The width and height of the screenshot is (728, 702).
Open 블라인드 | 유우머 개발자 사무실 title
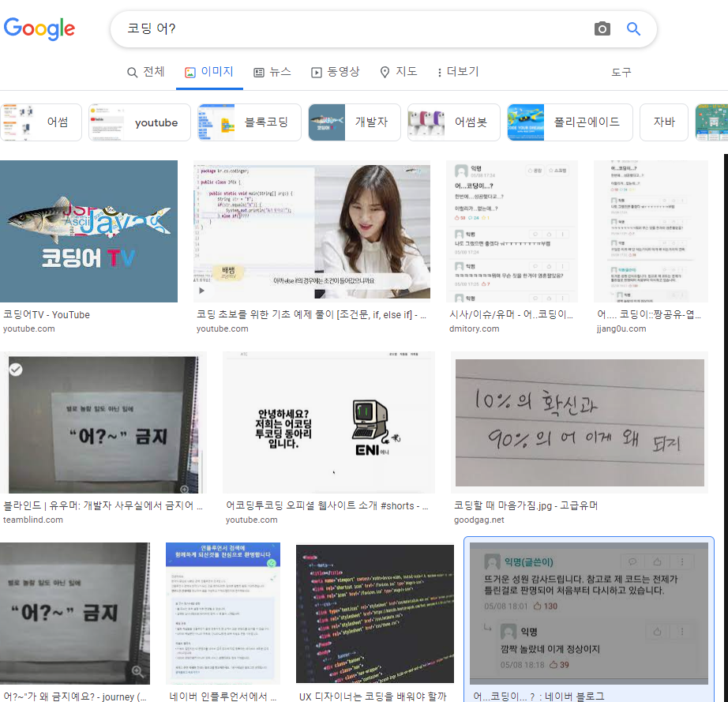pyautogui.click(x=103, y=505)
